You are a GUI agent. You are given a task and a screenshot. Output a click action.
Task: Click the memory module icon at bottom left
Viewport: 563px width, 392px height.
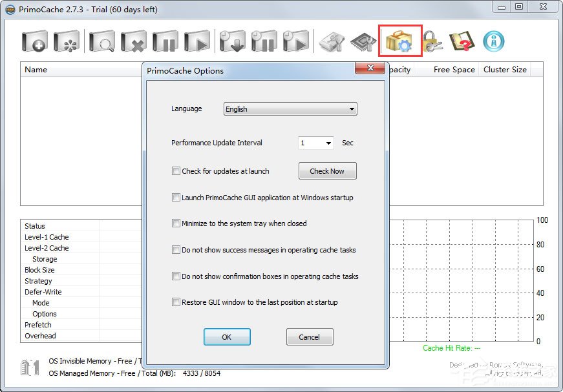(x=30, y=367)
